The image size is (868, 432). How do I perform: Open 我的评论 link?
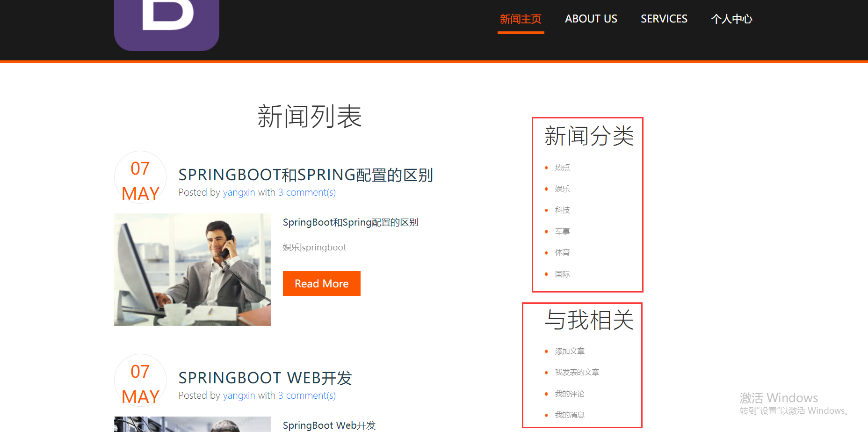[570, 394]
